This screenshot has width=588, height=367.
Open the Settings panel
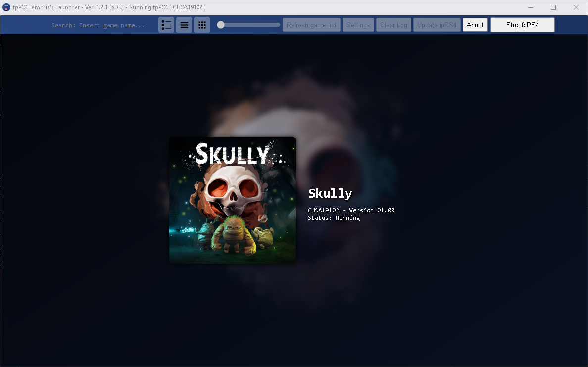358,24
